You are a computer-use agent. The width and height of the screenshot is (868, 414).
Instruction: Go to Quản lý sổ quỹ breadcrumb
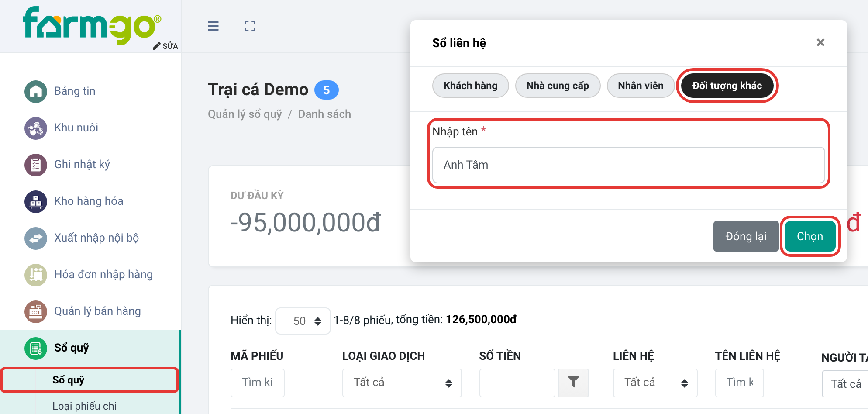[x=245, y=114]
